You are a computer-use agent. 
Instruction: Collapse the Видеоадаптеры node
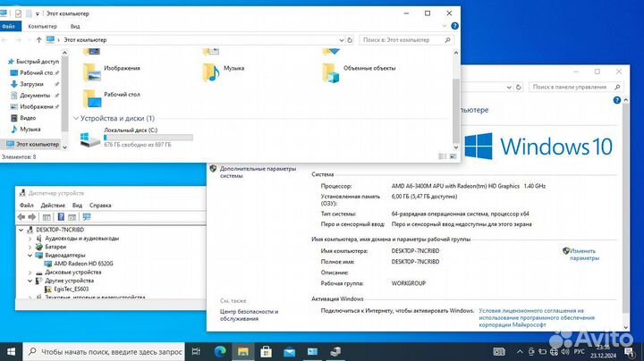coord(30,256)
